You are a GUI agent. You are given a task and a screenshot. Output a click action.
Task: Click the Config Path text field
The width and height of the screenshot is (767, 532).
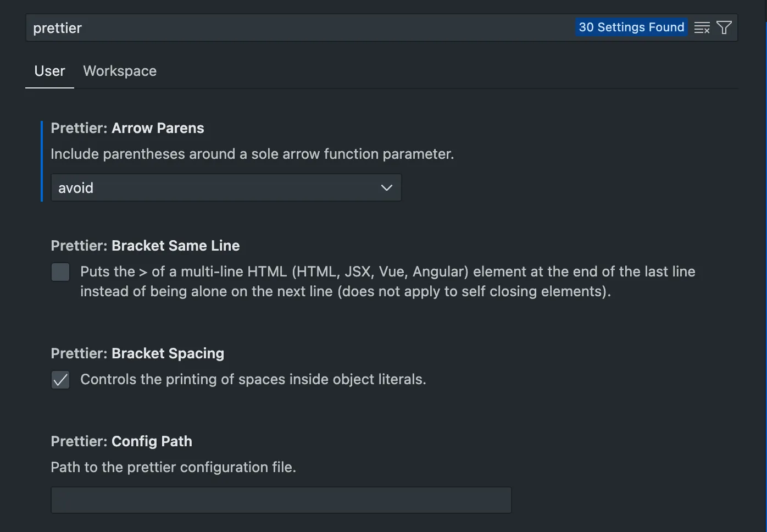[281, 500]
